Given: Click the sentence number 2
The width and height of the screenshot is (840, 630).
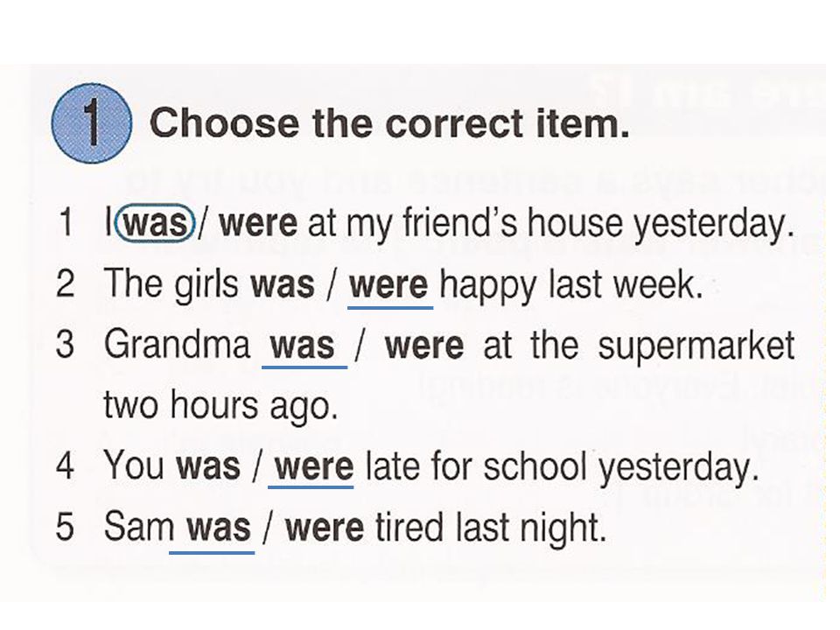Looking at the screenshot, I should coord(66,284).
